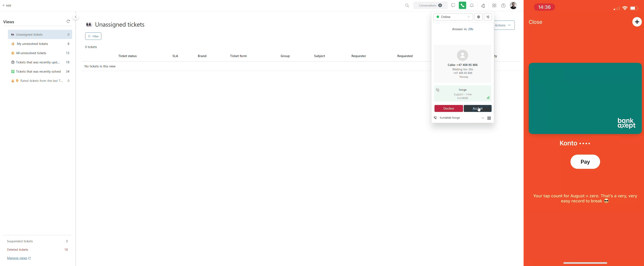Open the notifications bell icon
644x266 pixels.
click(x=472, y=5)
